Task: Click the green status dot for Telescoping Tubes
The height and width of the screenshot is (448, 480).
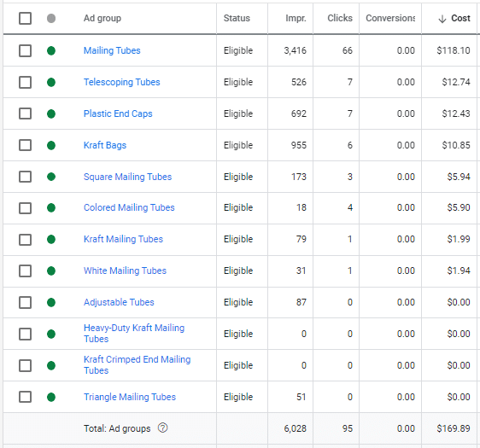Action: 51,82
